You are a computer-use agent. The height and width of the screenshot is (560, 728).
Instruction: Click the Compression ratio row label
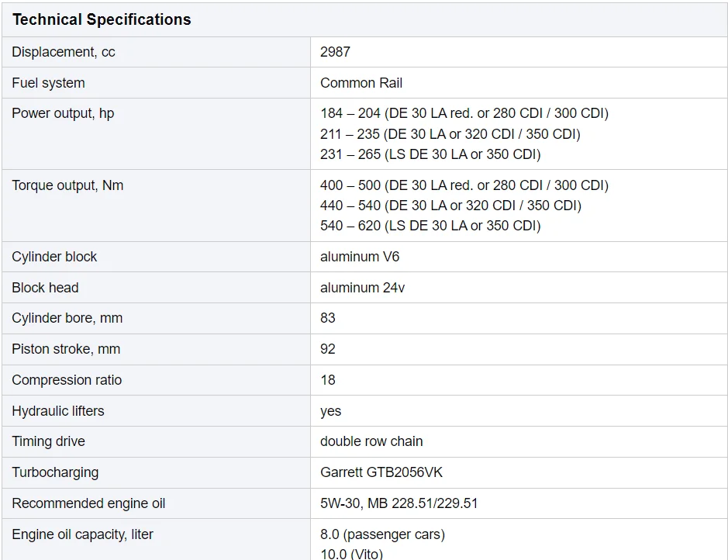[x=67, y=380]
